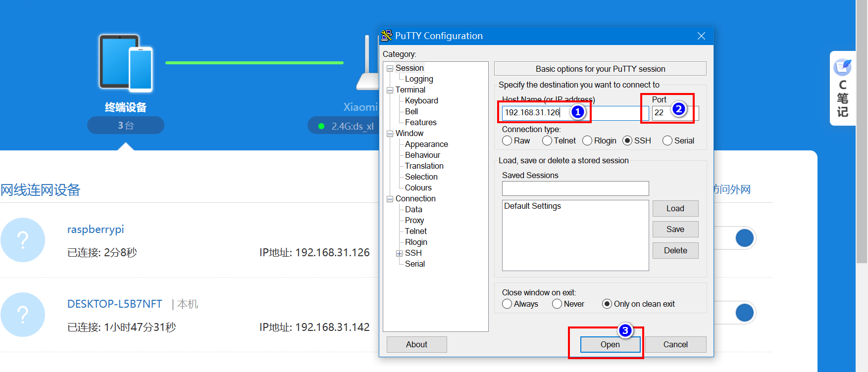Open the Telnet category in tree
This screenshot has height=372, width=868.
[x=416, y=231]
